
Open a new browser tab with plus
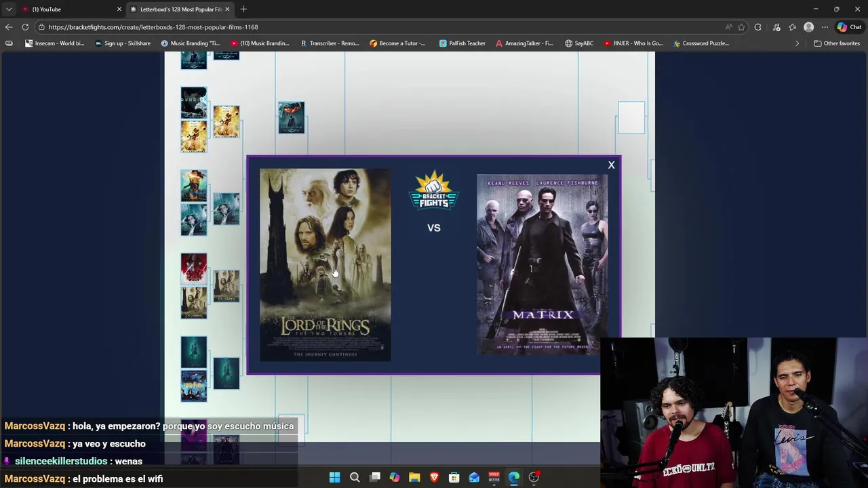pyautogui.click(x=243, y=9)
